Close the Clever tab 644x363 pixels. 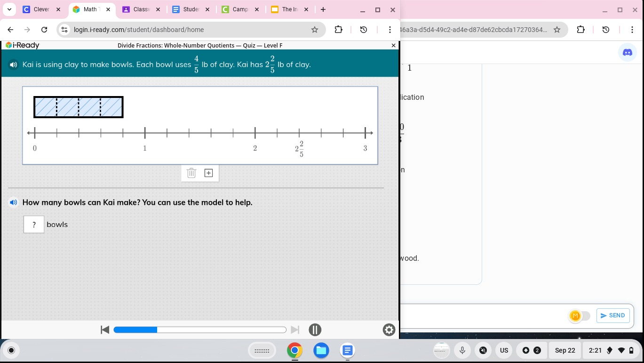point(58,9)
